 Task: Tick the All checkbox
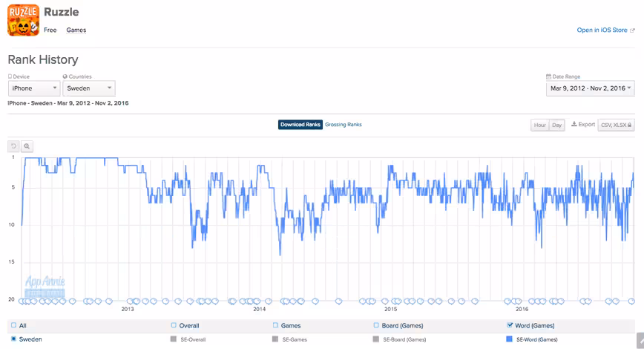(x=13, y=325)
